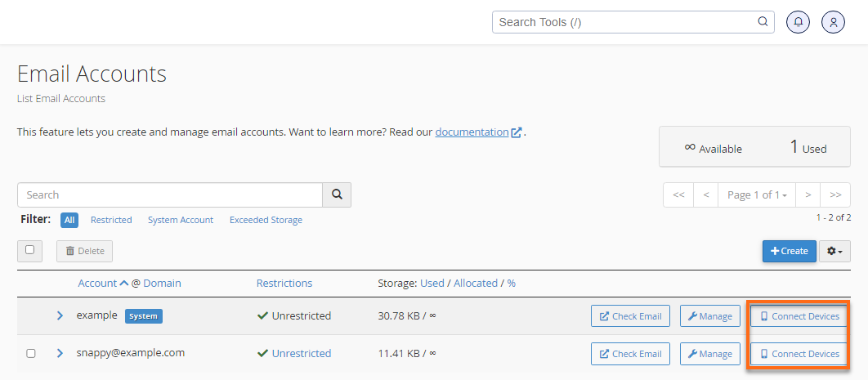Open the documentation link
The image size is (868, 380).
point(472,132)
